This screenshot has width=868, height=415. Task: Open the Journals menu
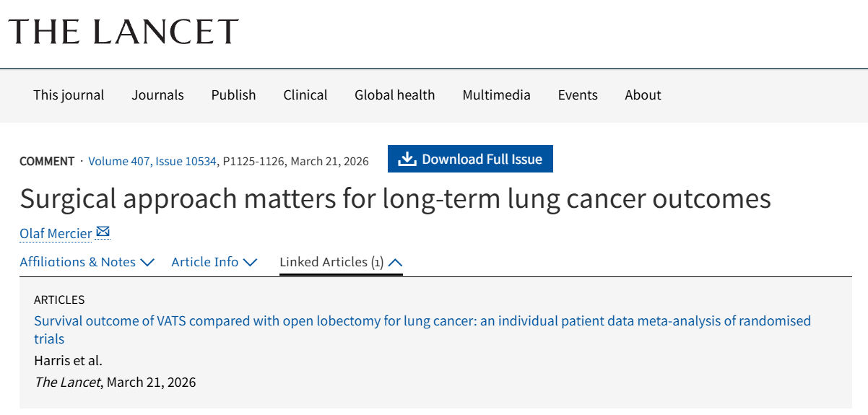click(157, 95)
